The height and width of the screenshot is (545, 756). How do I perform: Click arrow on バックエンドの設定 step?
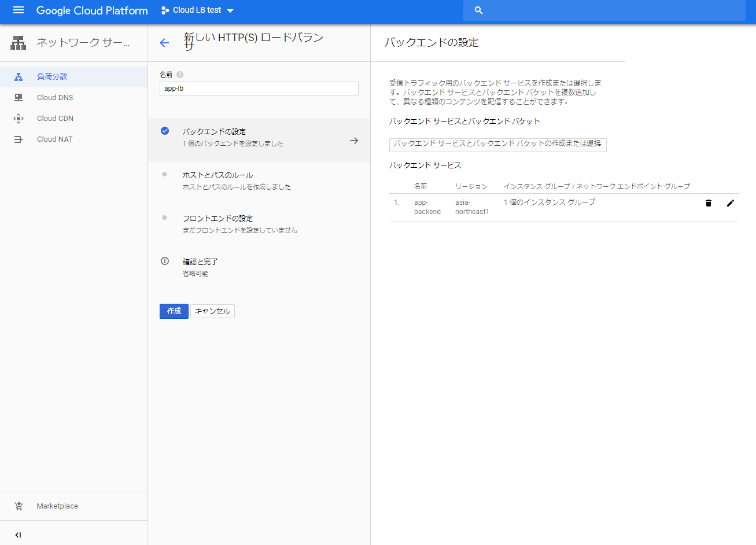[x=354, y=141]
